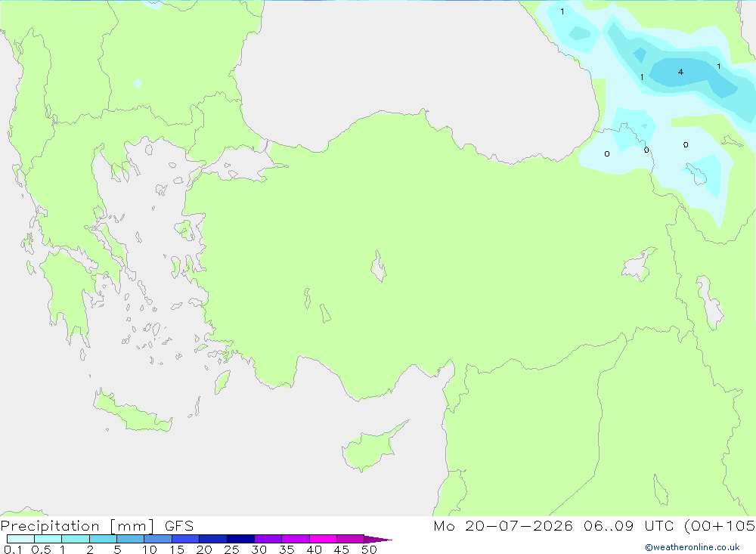Image resolution: width=756 pixels, height=554 pixels.
Task: Click the '0.5' legend scale label
Action: 41,549
